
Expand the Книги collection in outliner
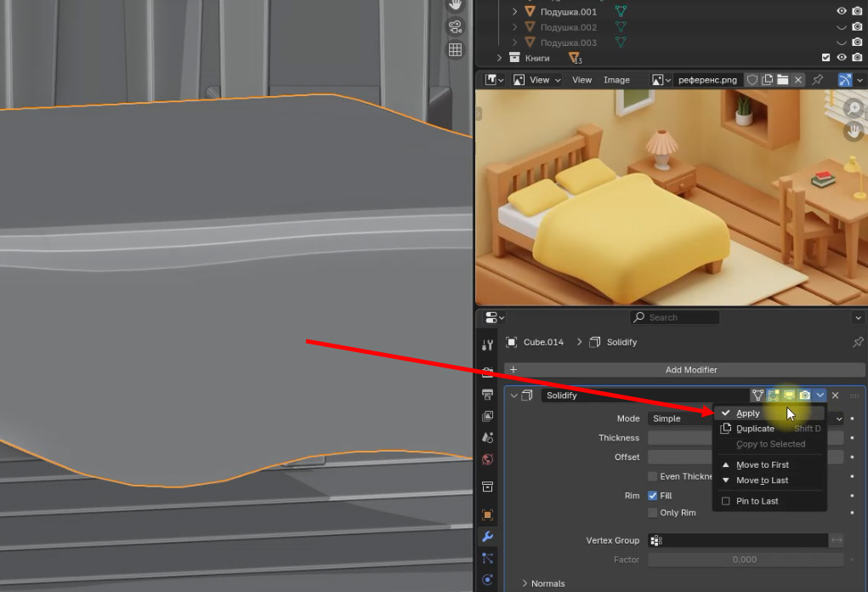coord(499,58)
